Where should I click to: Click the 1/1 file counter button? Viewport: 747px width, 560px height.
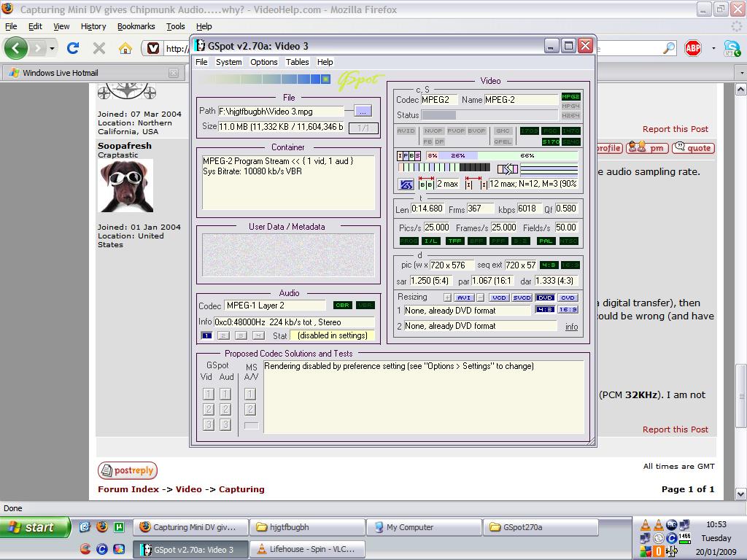pos(363,128)
